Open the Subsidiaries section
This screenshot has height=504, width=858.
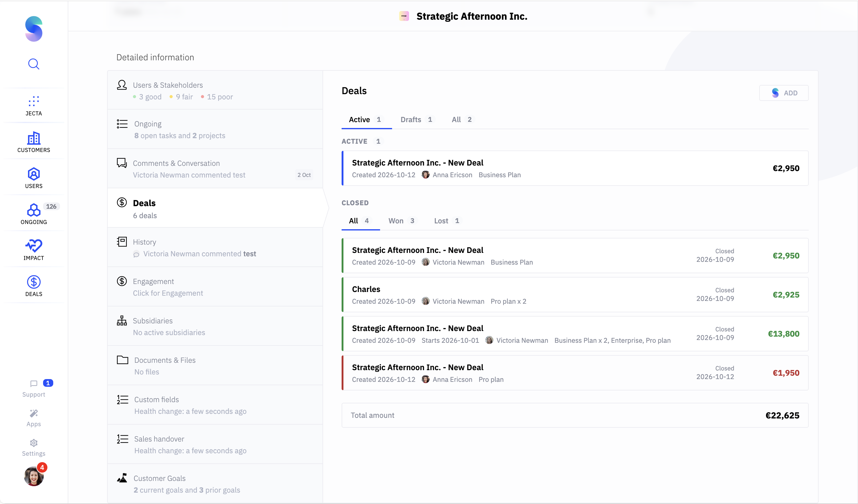pyautogui.click(x=215, y=326)
